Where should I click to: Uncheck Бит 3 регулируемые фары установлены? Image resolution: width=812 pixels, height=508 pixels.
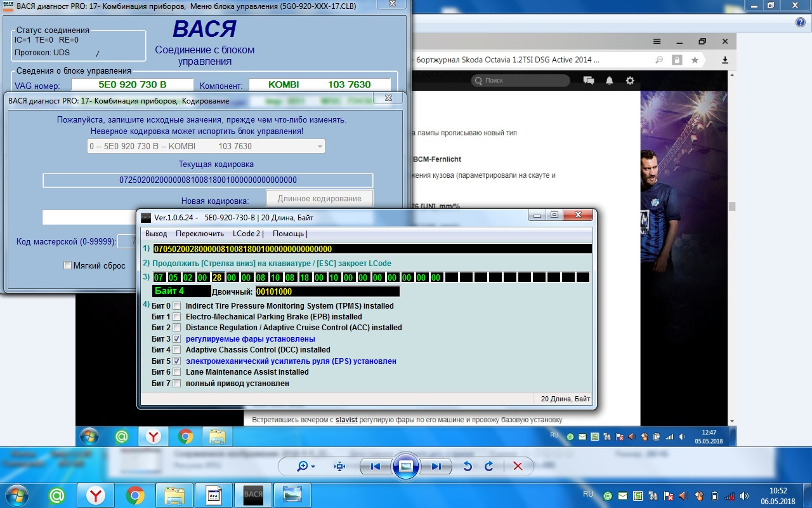pos(177,339)
